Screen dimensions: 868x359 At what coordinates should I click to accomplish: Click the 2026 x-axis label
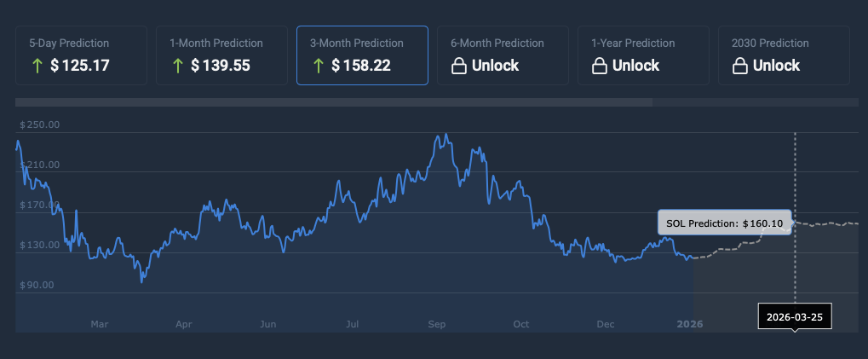click(x=690, y=324)
